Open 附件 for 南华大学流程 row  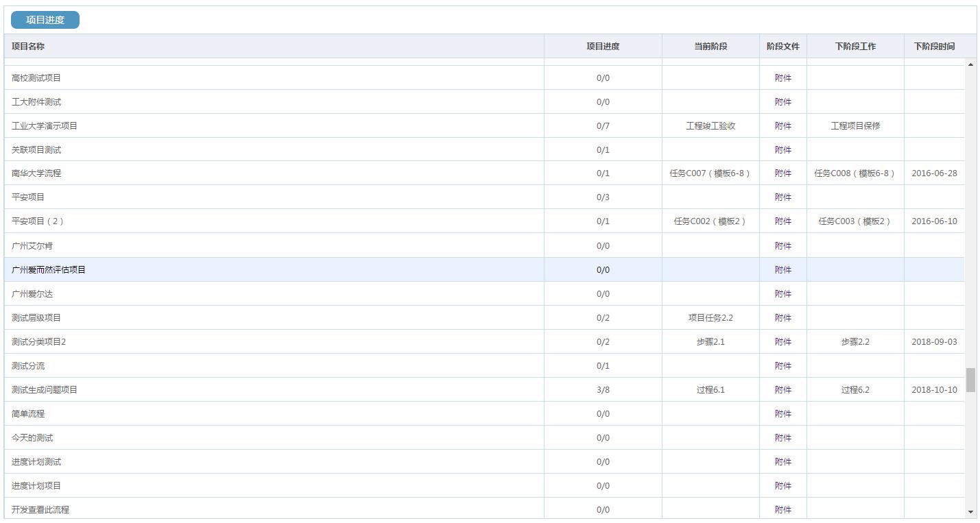(x=782, y=173)
